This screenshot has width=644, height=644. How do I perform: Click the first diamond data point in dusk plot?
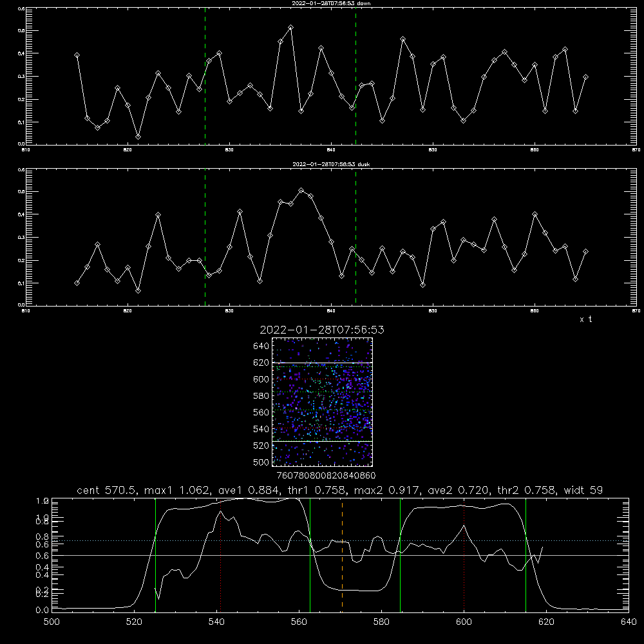(77, 283)
